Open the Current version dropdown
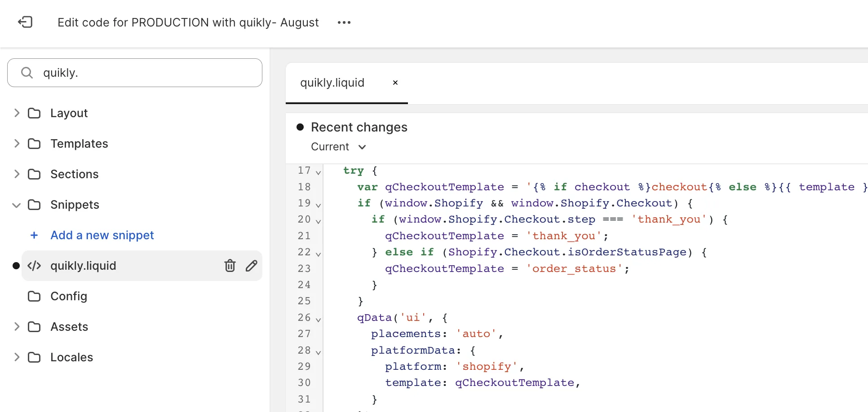The image size is (868, 412). click(363, 147)
